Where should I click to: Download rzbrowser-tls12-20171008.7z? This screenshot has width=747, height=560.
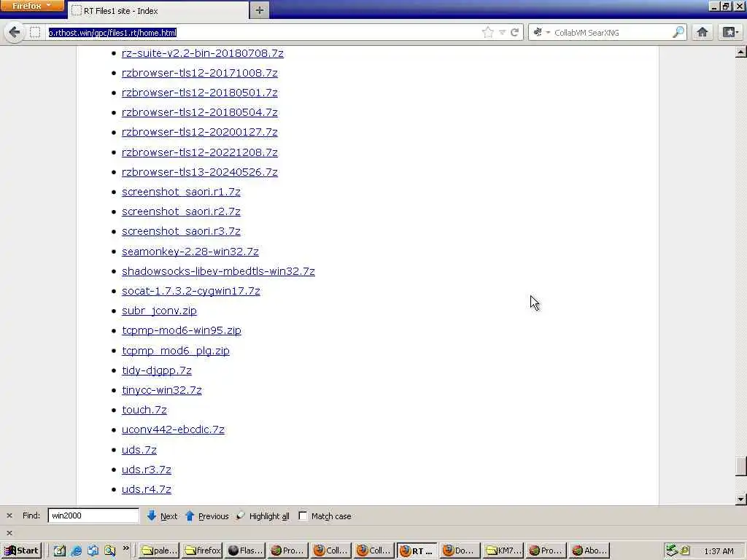(x=200, y=73)
